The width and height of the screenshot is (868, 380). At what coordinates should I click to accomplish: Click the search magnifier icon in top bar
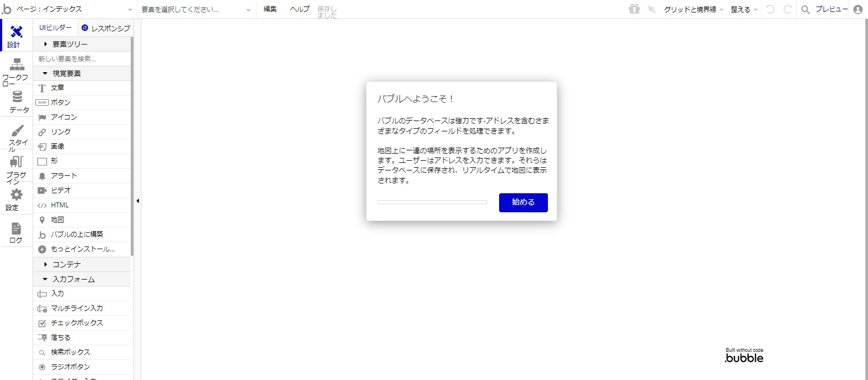click(x=806, y=10)
